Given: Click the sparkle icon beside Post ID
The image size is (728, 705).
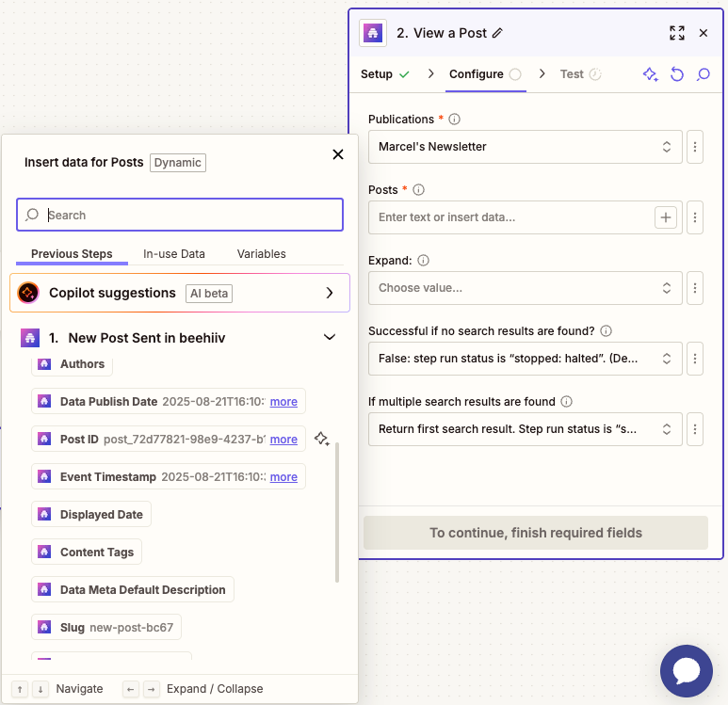Looking at the screenshot, I should 321,439.
